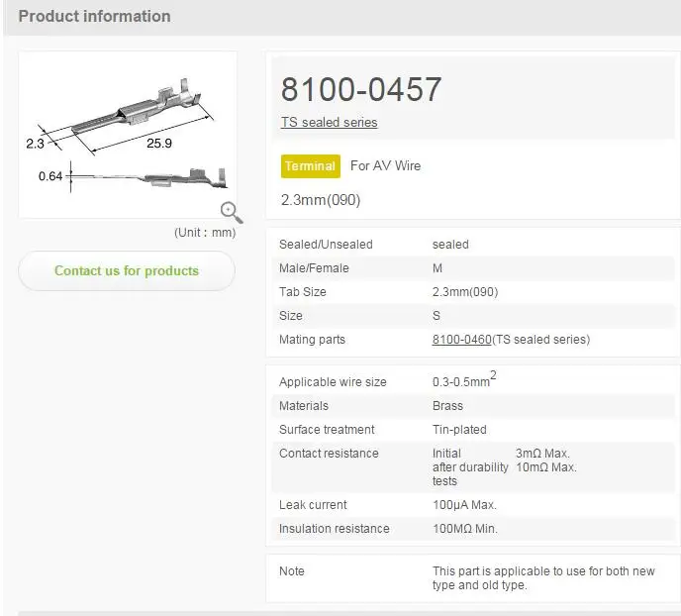Click the 'Size' row label
The height and width of the screenshot is (616, 681).
pos(291,316)
